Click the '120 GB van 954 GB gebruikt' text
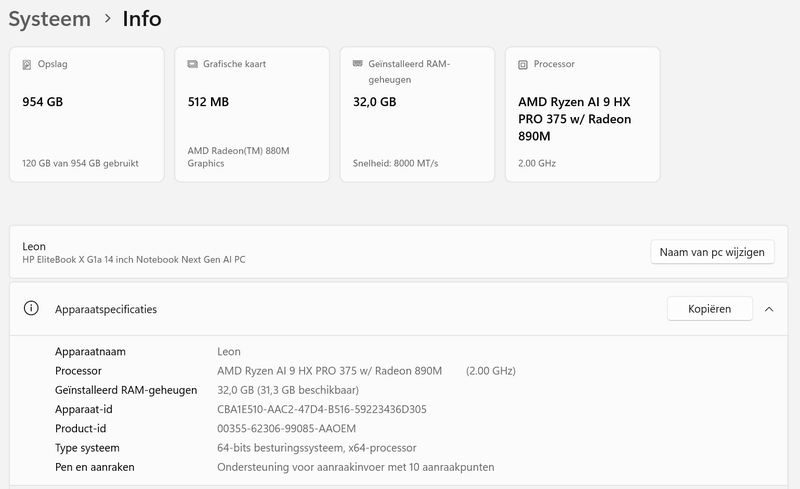 (x=80, y=163)
